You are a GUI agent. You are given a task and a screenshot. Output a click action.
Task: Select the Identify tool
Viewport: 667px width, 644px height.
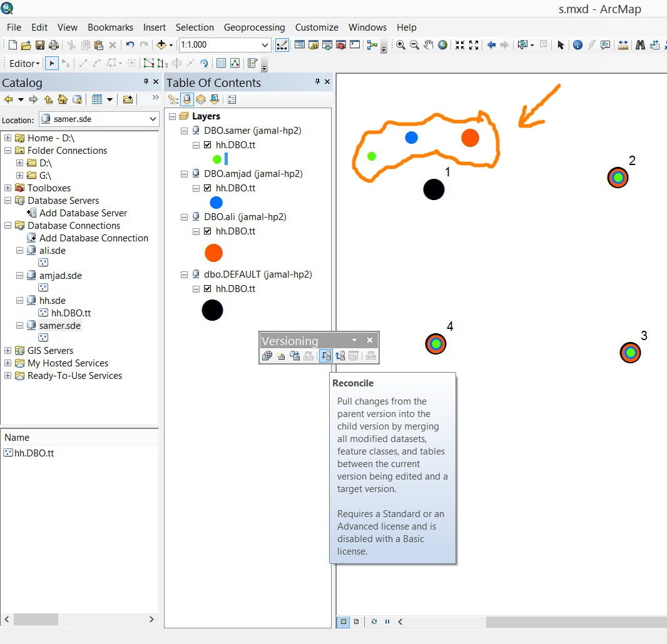(x=578, y=45)
